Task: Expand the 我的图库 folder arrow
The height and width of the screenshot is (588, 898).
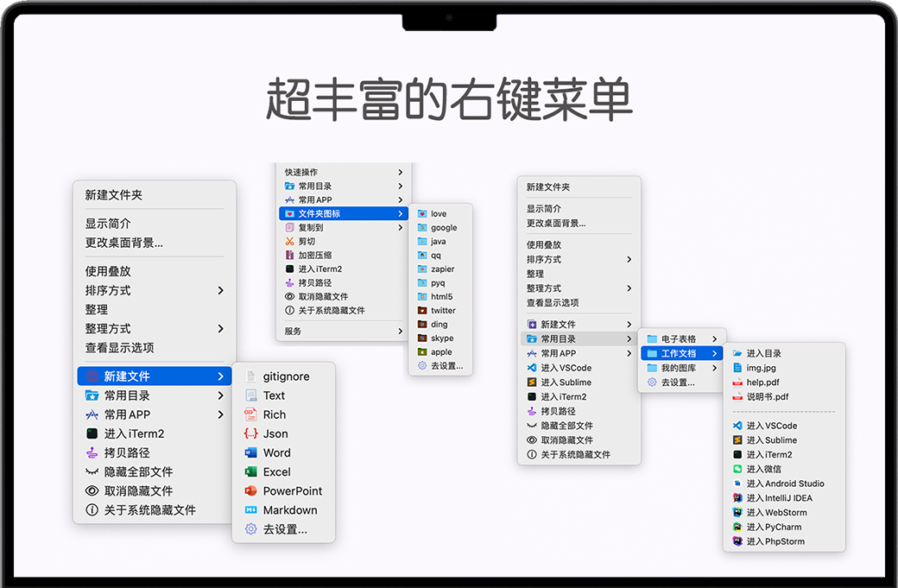Action: [715, 368]
